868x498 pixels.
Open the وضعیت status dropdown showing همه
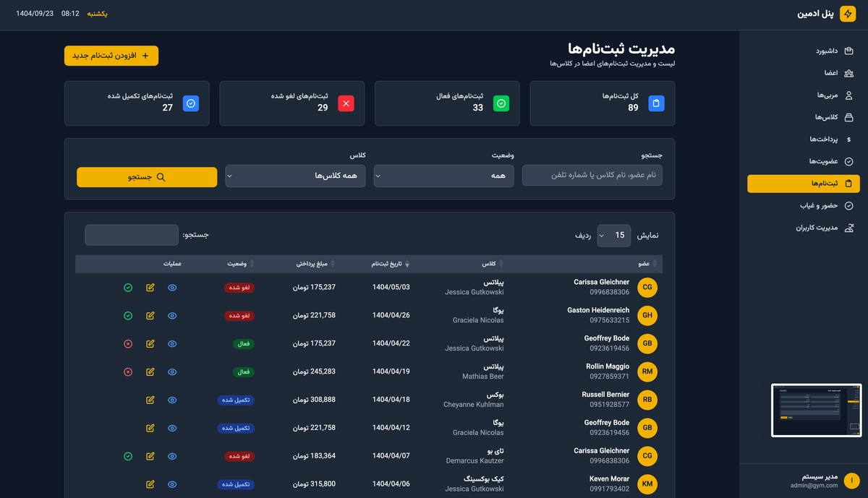tap(443, 176)
